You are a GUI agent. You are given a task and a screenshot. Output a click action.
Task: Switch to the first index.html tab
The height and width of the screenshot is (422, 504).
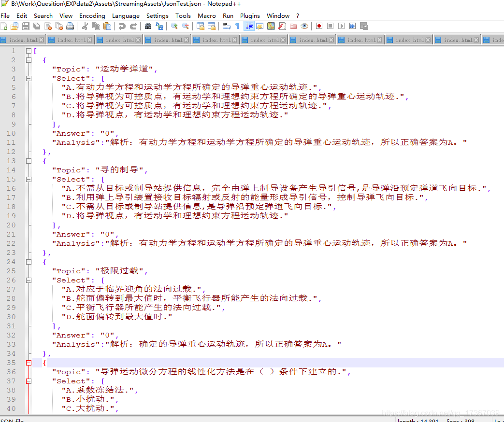[x=22, y=40]
